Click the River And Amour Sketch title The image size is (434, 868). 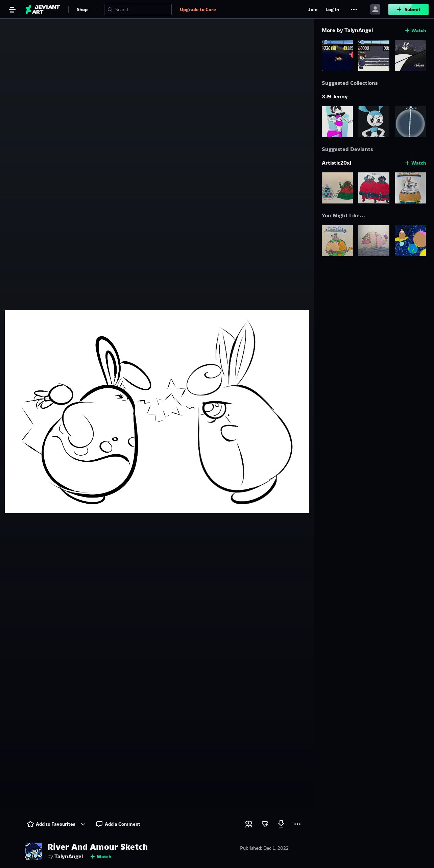pos(98,847)
